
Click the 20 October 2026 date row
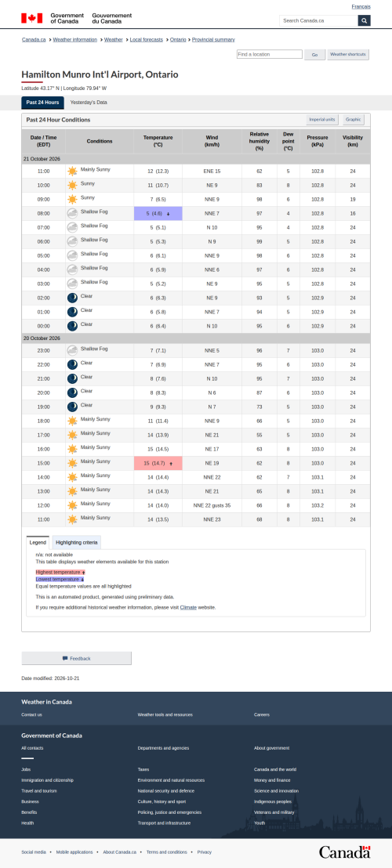coord(196,338)
